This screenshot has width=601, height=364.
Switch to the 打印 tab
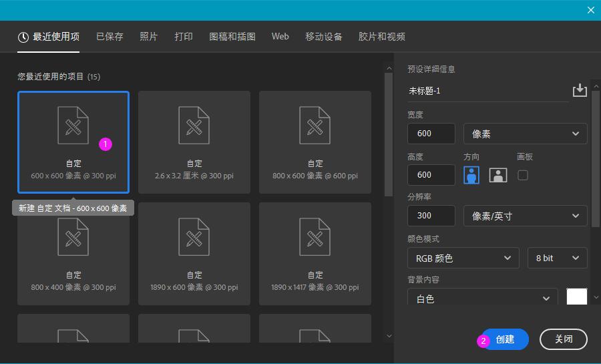(184, 37)
